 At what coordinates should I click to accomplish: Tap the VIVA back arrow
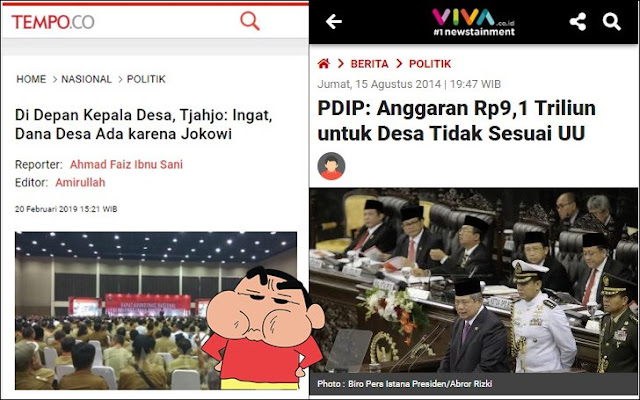tap(333, 22)
